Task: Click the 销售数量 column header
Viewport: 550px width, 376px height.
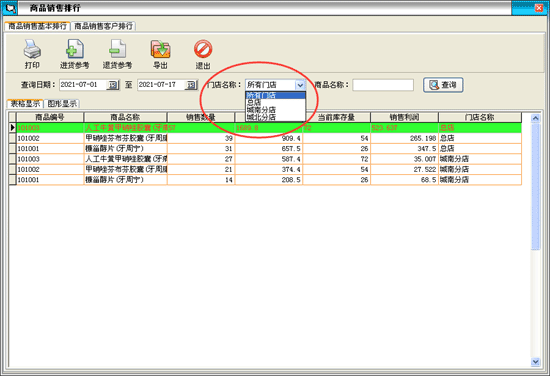Action: coord(201,117)
